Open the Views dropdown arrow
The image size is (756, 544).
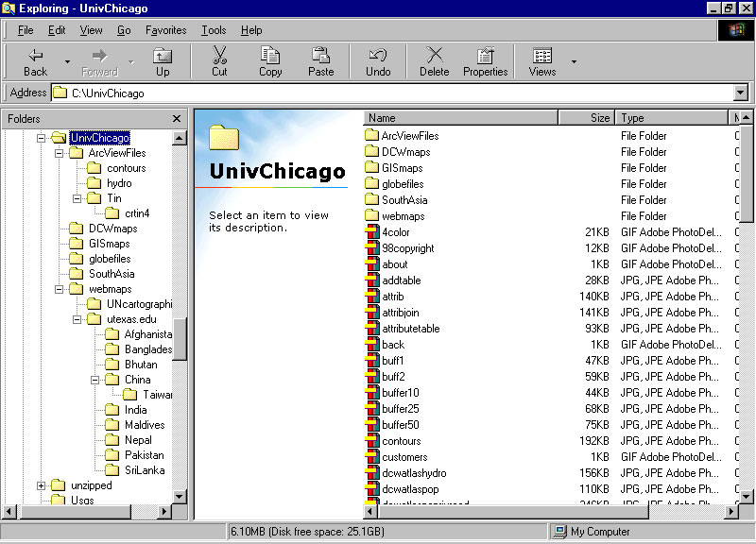tap(574, 62)
